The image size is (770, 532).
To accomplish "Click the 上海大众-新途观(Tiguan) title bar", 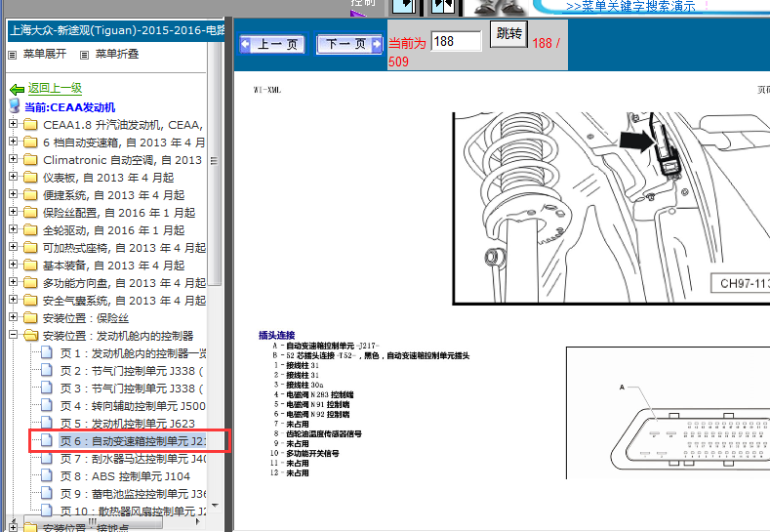I will tap(117, 30).
